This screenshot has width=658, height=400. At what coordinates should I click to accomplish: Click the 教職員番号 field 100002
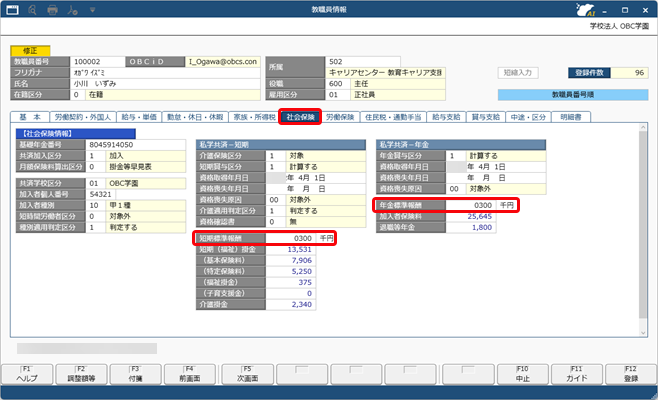point(97,62)
